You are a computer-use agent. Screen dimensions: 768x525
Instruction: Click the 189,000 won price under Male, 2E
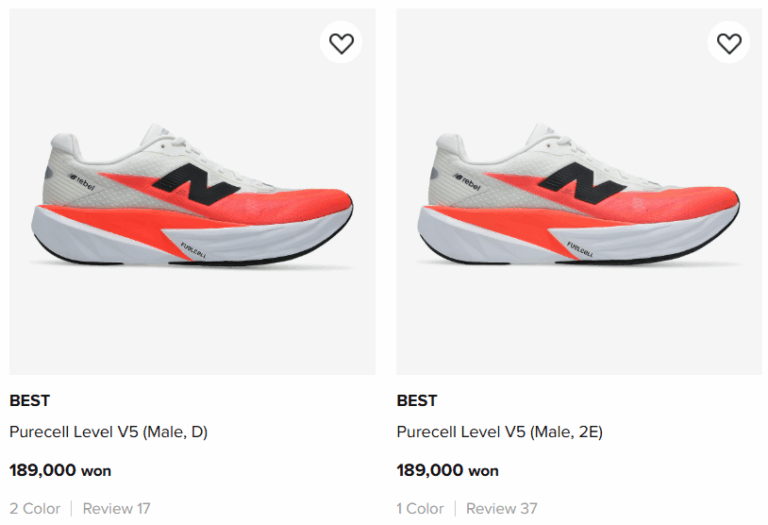click(x=447, y=469)
